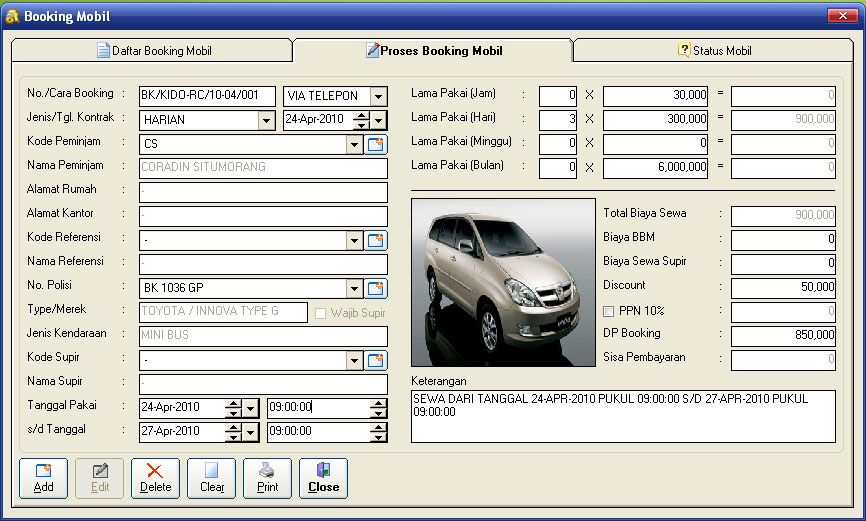866x521 pixels.
Task: Open the HARIAN contract type dropdown
Action: point(266,121)
